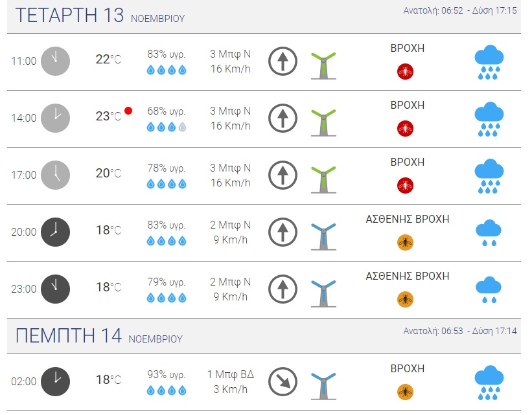The width and height of the screenshot is (532, 415).
Task: Select the ΤΕΤΑΡΤΗ 13 day header
Action: 69,16
